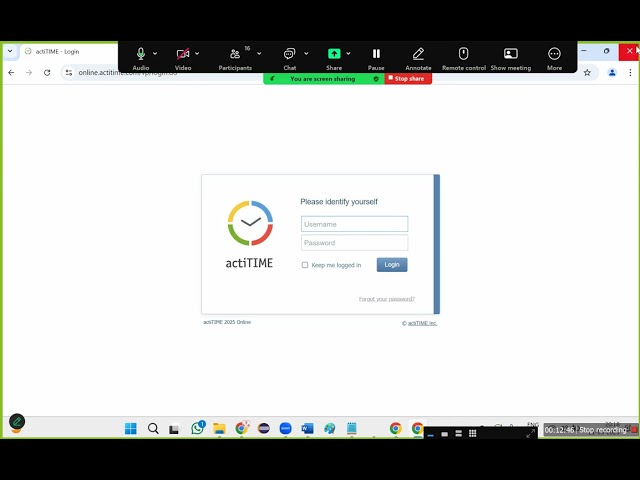Open the Chrome profile avatar
Screen dimensions: 640x480
[x=612, y=73]
